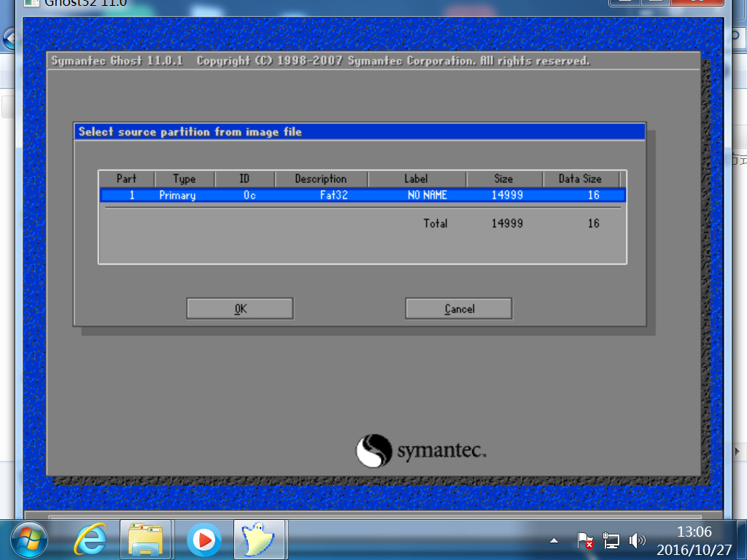Click the Total label text
The width and height of the screenshot is (747, 560).
click(436, 223)
